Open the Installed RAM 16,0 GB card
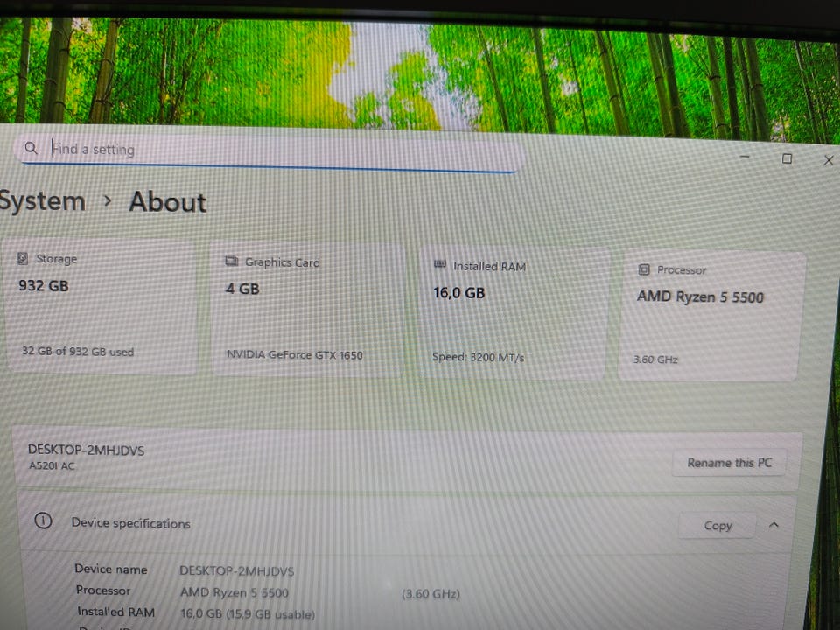 (514, 313)
